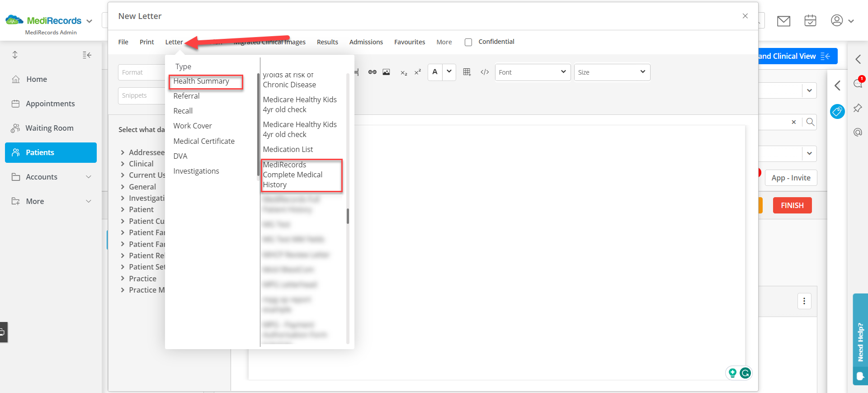
Task: Click the insert image icon
Action: click(x=386, y=72)
